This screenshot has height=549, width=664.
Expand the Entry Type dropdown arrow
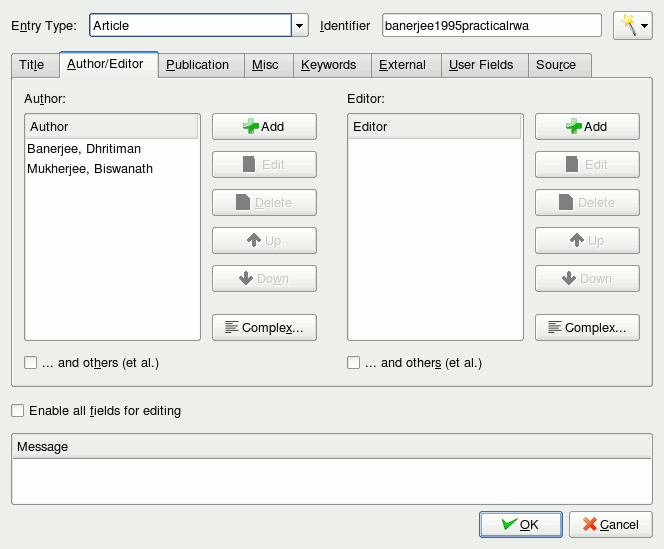coord(299,25)
